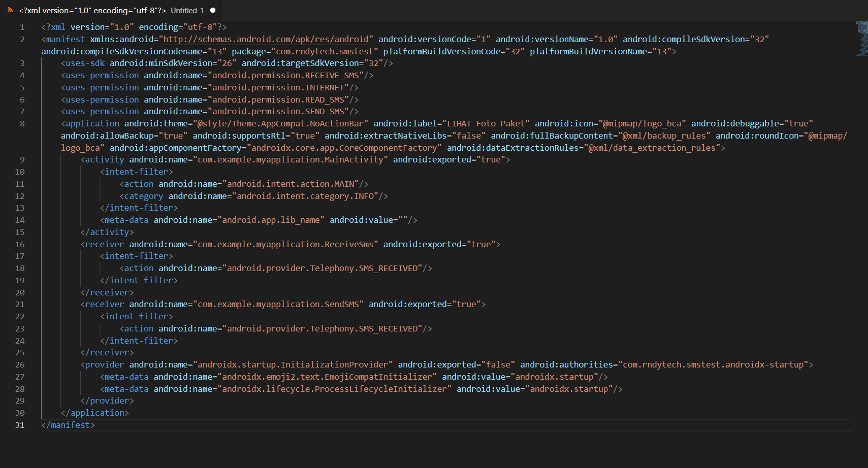Click line number 31 in the gutter
Viewport: 868px width, 468px height.
[x=20, y=425]
